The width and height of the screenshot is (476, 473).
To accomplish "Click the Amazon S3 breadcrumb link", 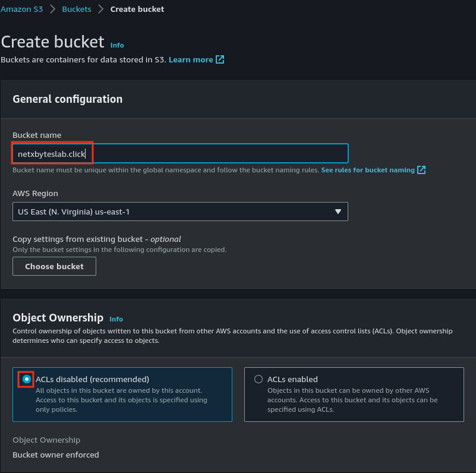I will [21, 9].
